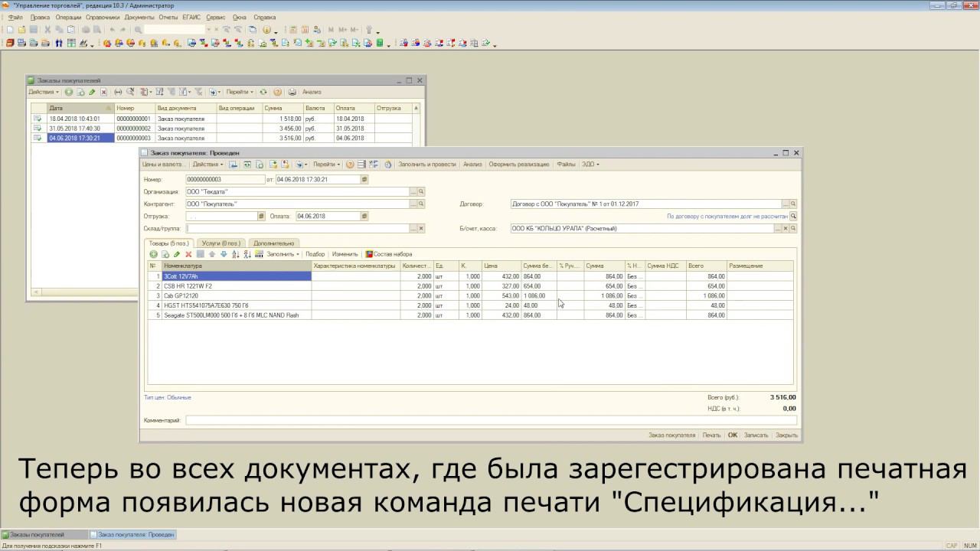Open help icon in orders list toolbar
The height and width of the screenshot is (551, 980).
point(277,92)
